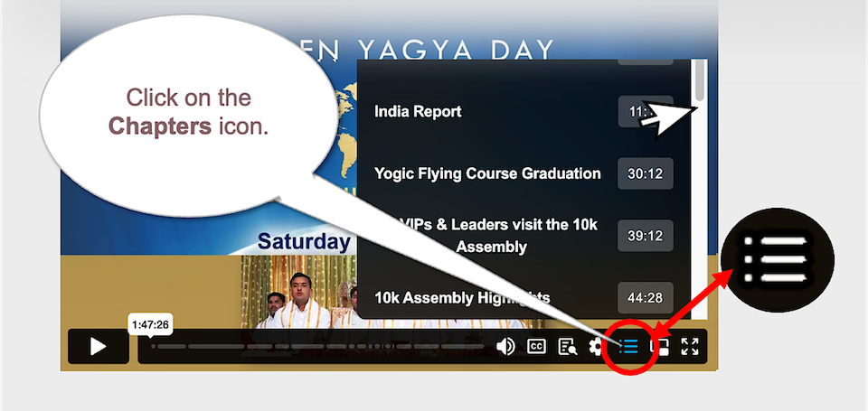Select the 10k Assembly Highlights chapter
This screenshot has height=411, width=868.
coord(462,298)
